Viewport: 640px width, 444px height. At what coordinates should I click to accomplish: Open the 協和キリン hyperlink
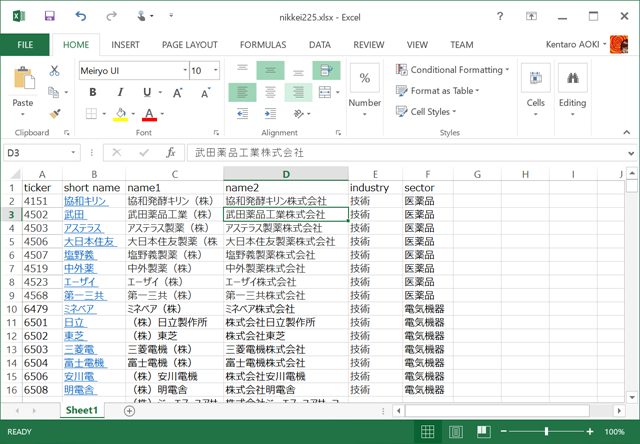pyautogui.click(x=85, y=201)
